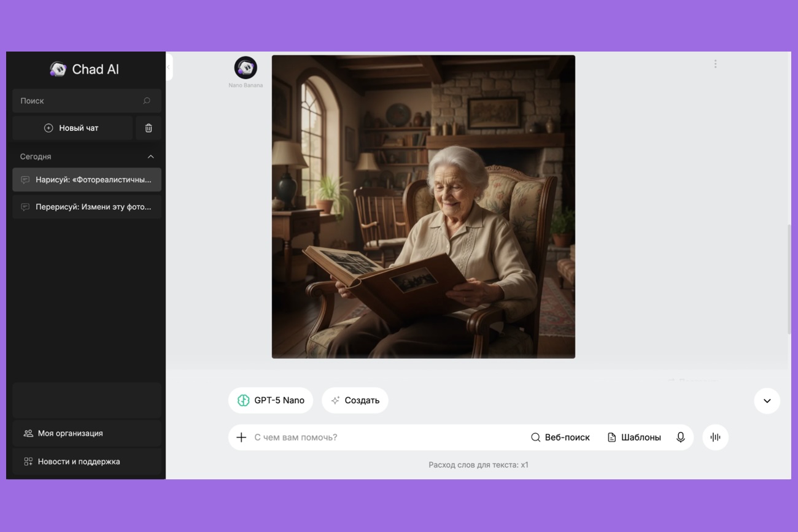Click the scroll-down chevron button
The width and height of the screenshot is (798, 532).
pyautogui.click(x=767, y=401)
